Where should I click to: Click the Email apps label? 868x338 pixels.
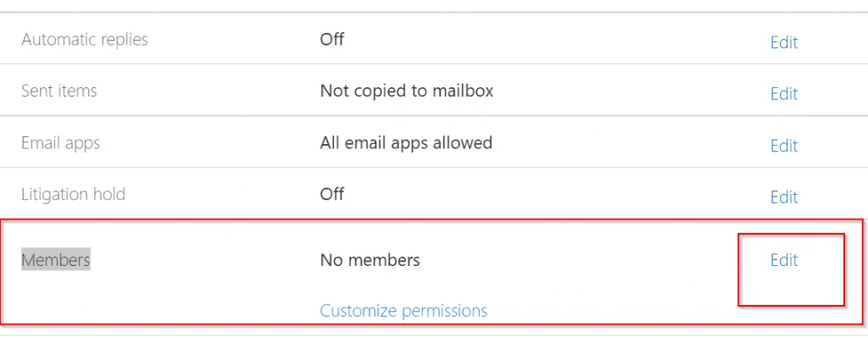(x=61, y=143)
